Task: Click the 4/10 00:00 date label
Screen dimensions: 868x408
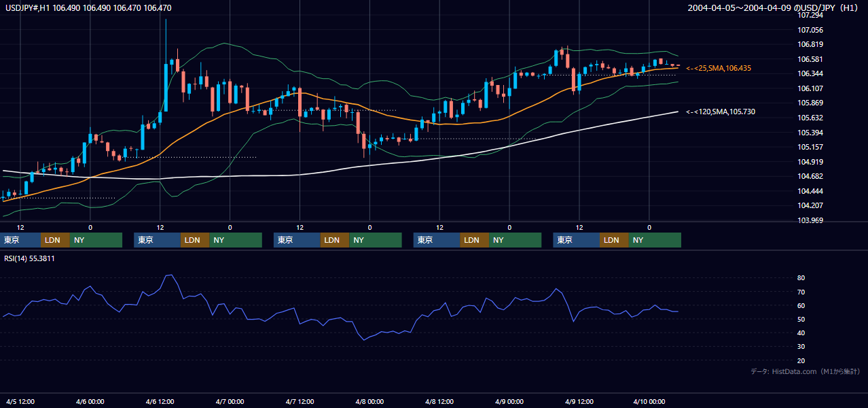Action: [x=649, y=402]
